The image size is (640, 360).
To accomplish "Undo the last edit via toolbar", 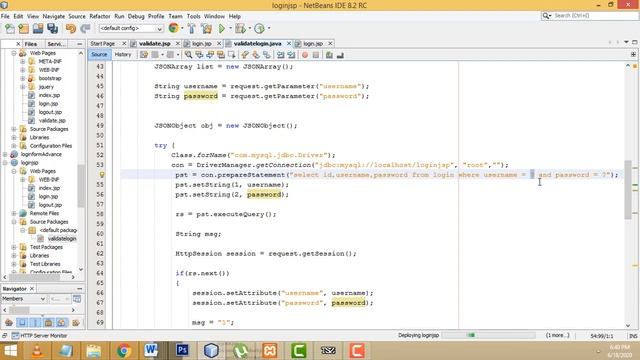I will click(x=71, y=29).
